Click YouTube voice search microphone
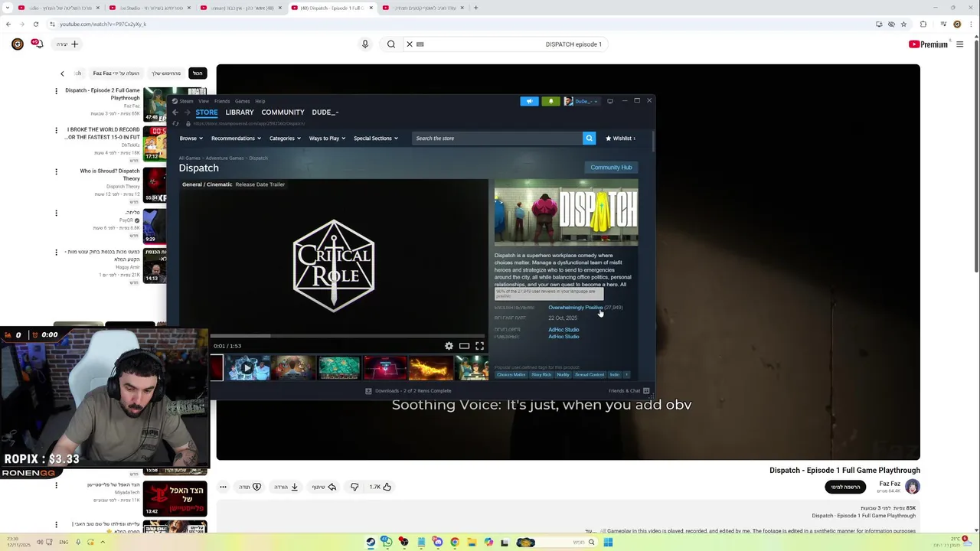 (365, 44)
